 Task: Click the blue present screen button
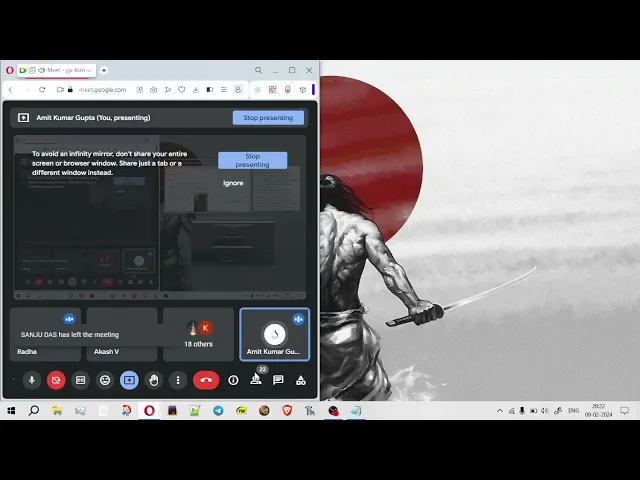(129, 380)
